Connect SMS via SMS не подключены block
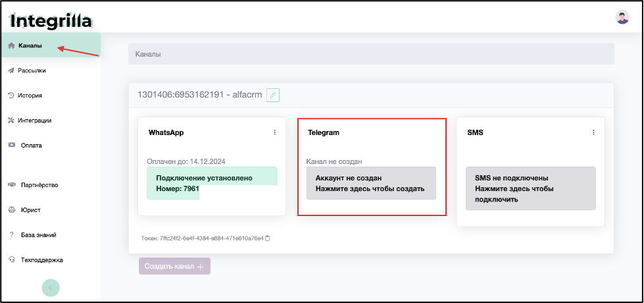Image resolution: width=644 pixels, height=303 pixels. [x=531, y=188]
